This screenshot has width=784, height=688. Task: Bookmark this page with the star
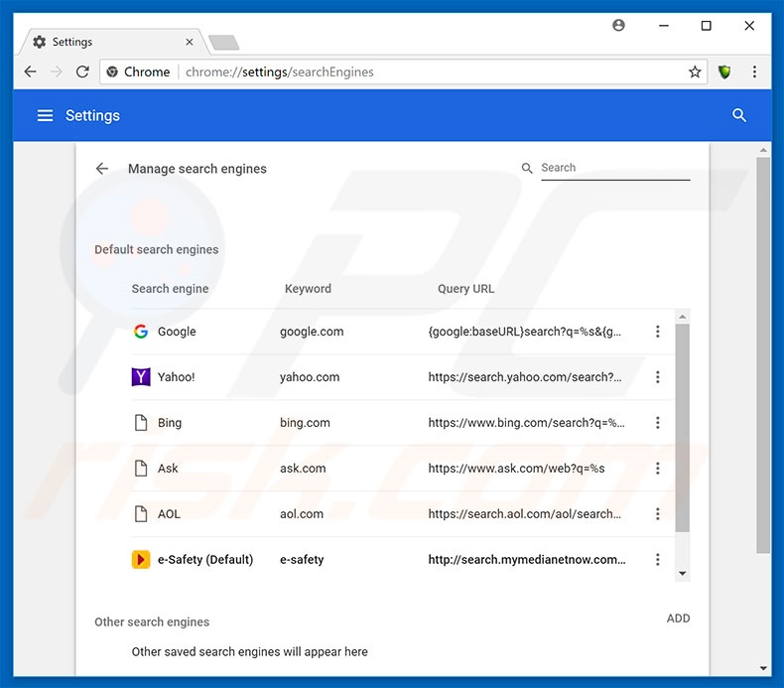click(x=695, y=72)
